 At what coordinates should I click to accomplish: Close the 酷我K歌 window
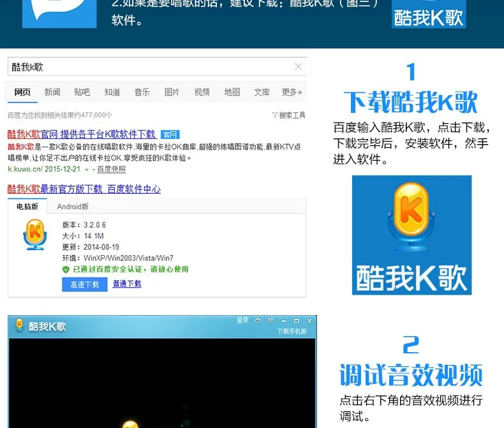pos(309,321)
